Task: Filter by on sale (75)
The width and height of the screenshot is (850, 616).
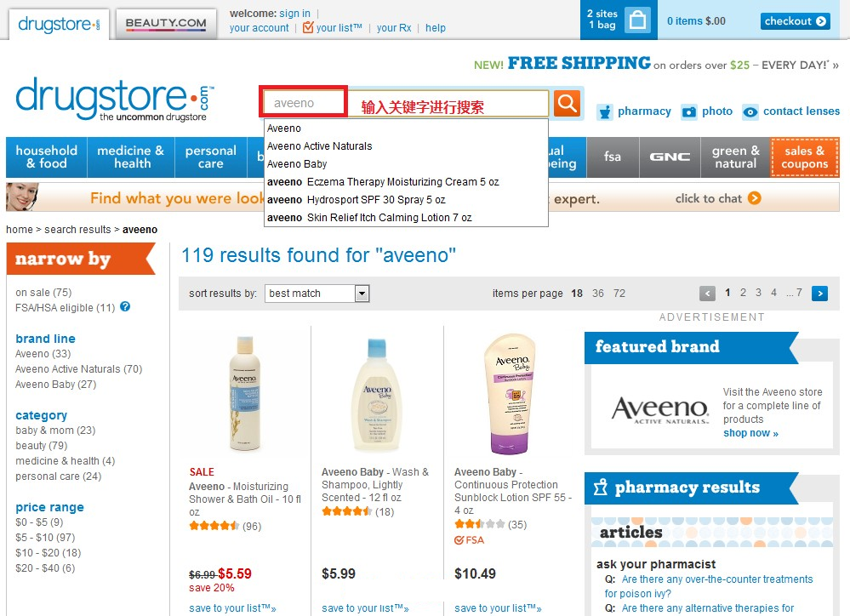Action: [43, 293]
